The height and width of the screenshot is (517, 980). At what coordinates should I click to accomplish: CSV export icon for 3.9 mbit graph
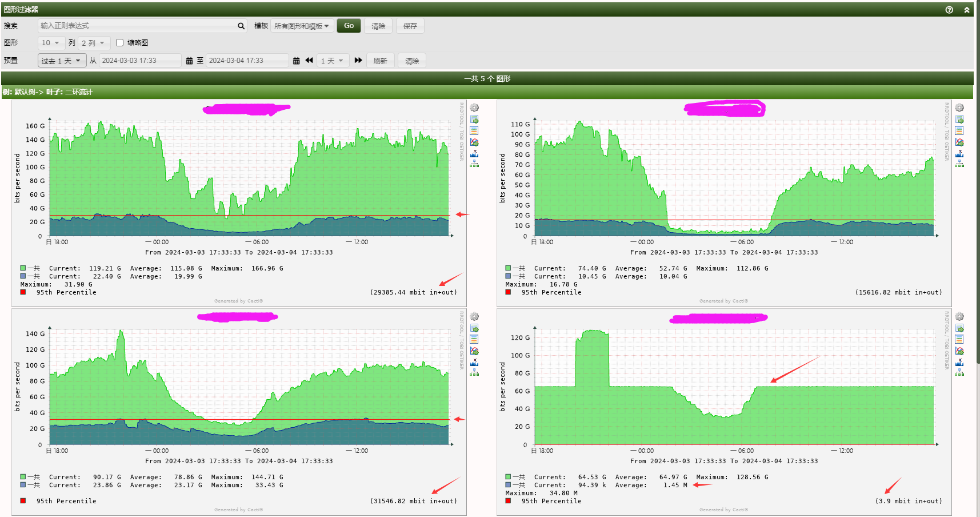(959, 328)
